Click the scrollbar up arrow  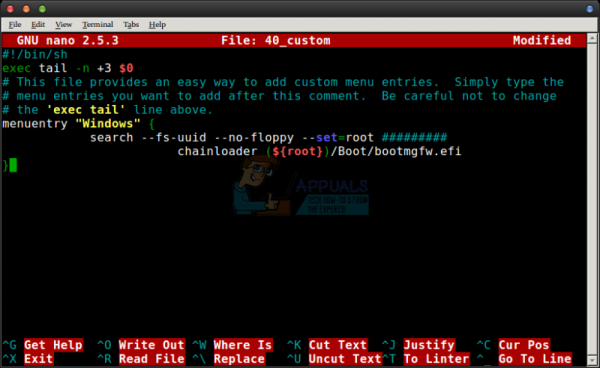click(x=592, y=38)
